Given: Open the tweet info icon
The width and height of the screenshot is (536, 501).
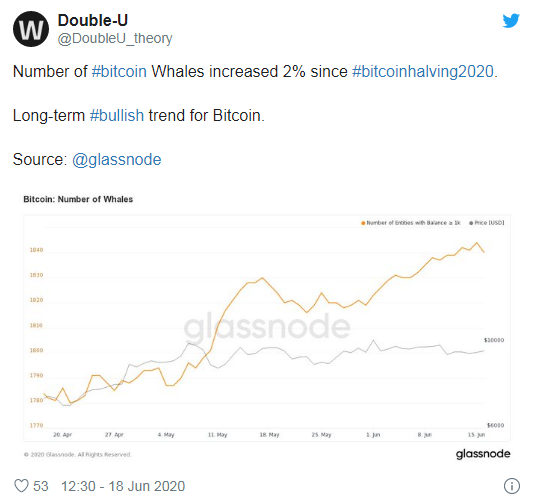Looking at the screenshot, I should [512, 486].
